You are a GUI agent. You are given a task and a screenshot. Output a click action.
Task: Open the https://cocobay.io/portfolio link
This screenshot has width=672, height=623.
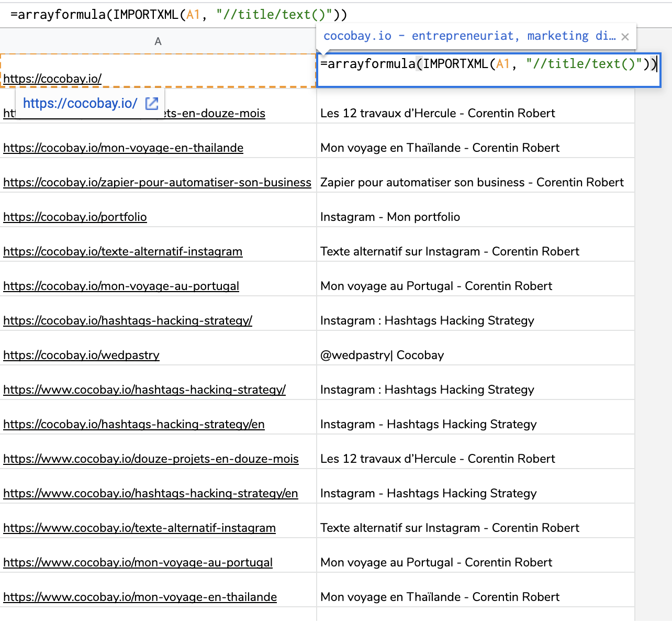click(x=75, y=217)
